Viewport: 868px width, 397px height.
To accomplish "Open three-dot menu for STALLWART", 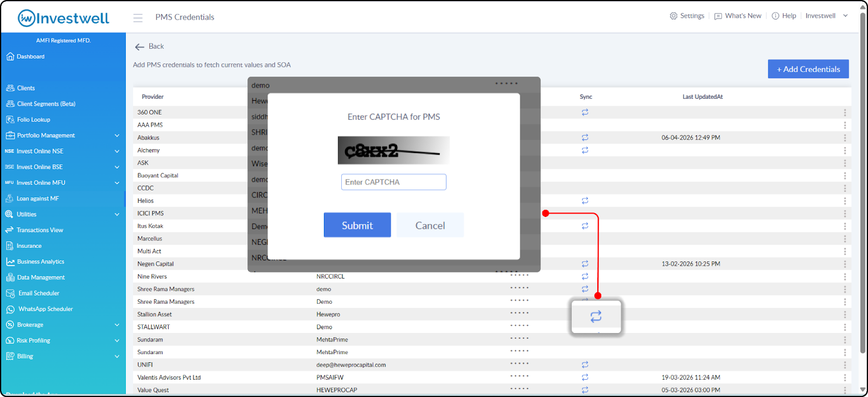I will [845, 327].
